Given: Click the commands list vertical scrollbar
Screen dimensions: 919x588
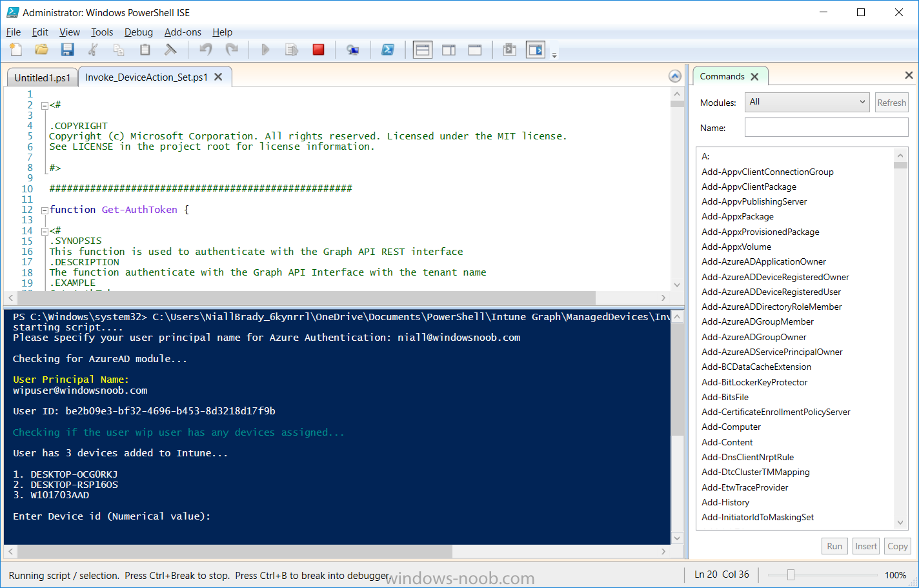Looking at the screenshot, I should (901, 338).
